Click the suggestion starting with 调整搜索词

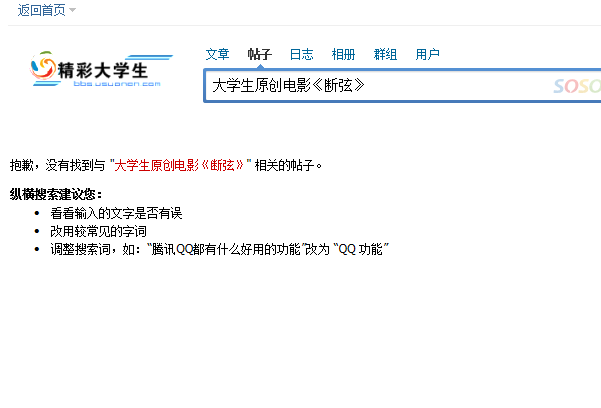[220, 249]
